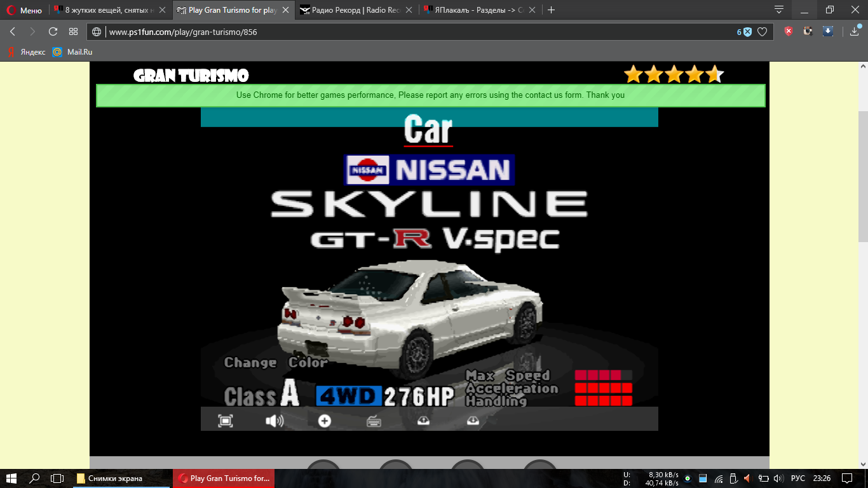Click the 276HP power value
The width and height of the screenshot is (868, 488).
[x=419, y=396]
